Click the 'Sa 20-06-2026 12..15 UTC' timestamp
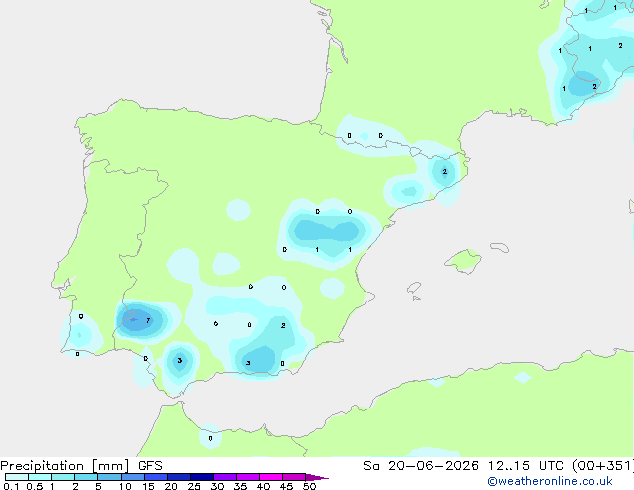The height and width of the screenshot is (490, 634). [463, 466]
